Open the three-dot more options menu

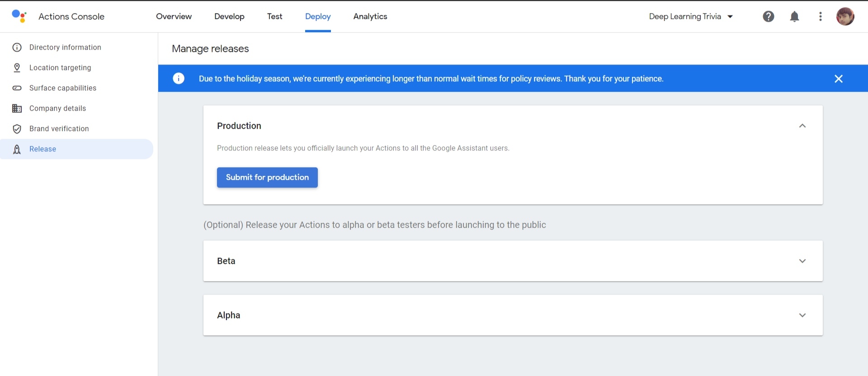pyautogui.click(x=820, y=17)
